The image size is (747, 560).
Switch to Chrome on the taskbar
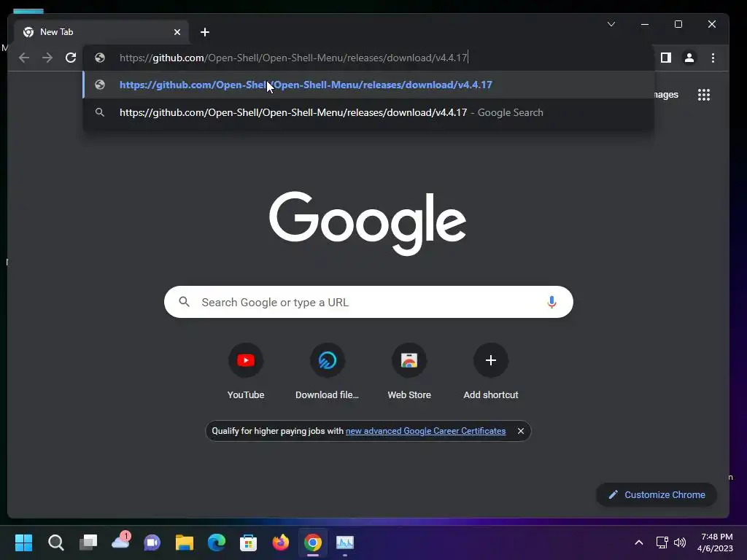tap(313, 542)
